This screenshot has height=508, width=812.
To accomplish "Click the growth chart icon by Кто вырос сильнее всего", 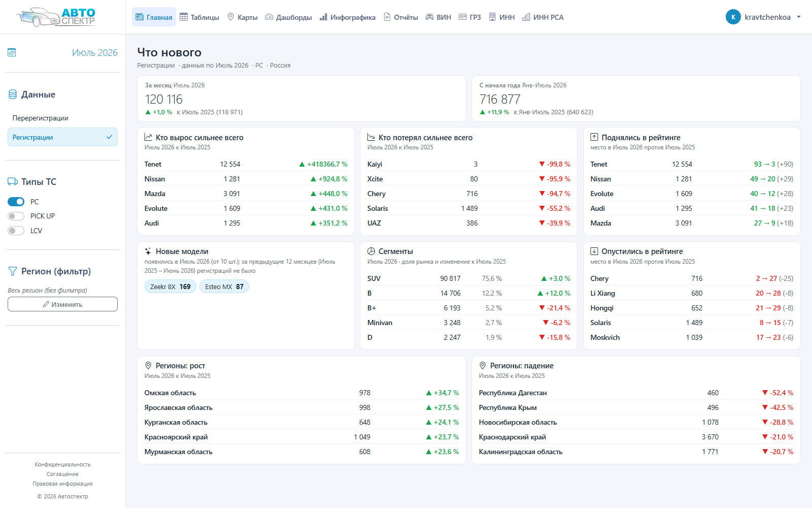I will pyautogui.click(x=148, y=137).
